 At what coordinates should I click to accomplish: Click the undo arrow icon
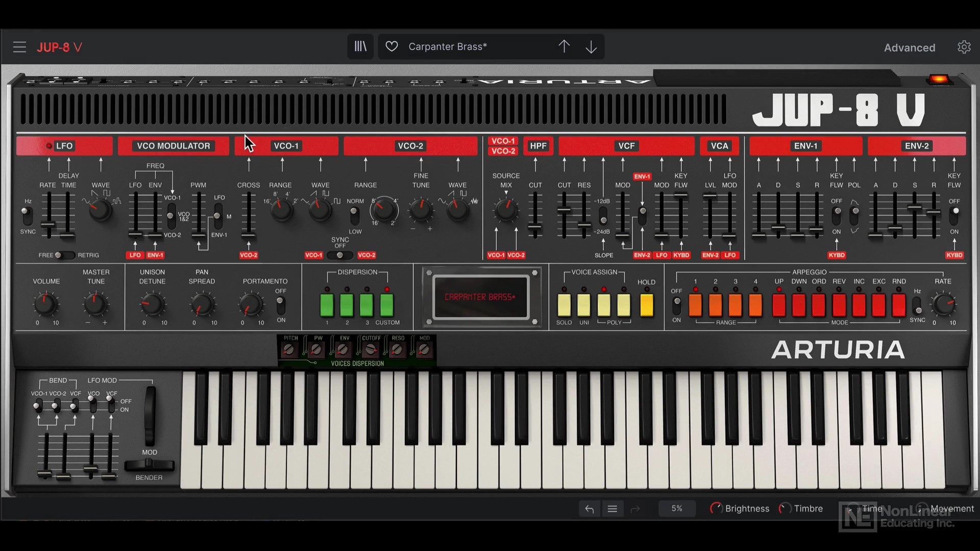point(590,509)
